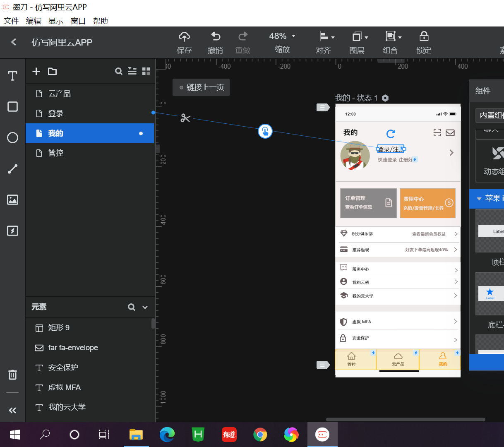Click the Lock icon
The image size is (504, 447).
tap(424, 36)
